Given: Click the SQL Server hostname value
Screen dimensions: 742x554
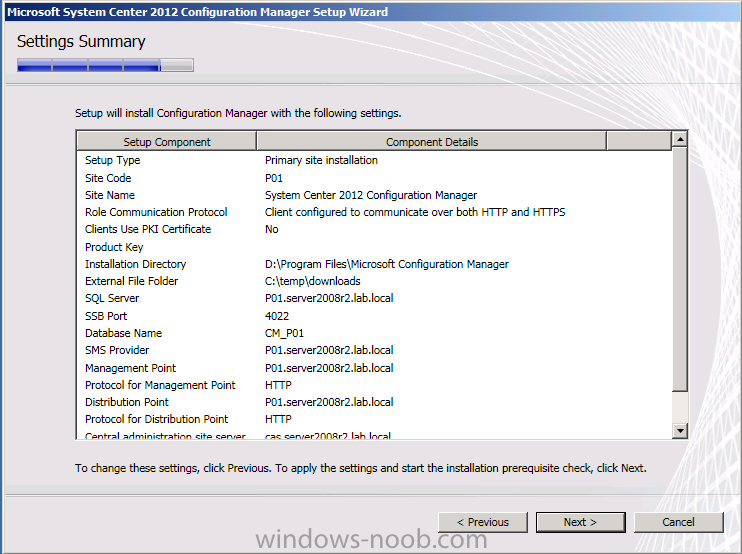Looking at the screenshot, I should [x=329, y=299].
